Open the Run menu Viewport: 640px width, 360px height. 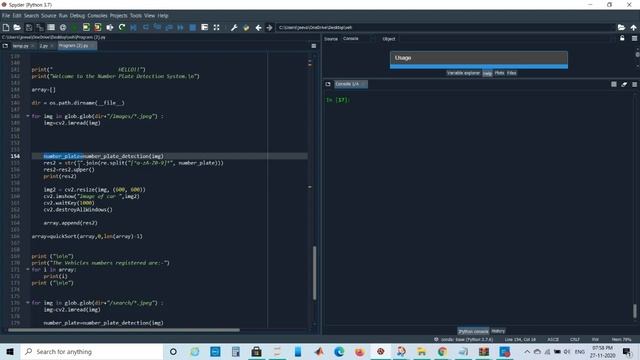pyautogui.click(x=63, y=16)
